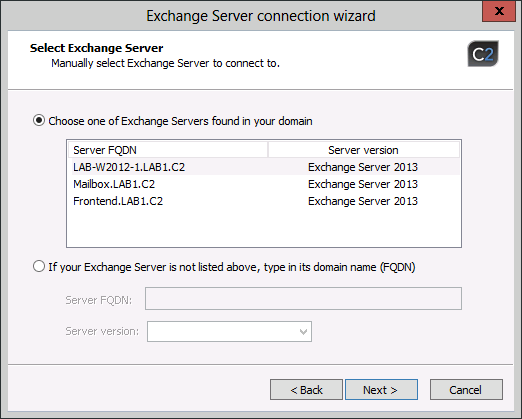This screenshot has height=419, width=522.
Task: Enable the 'not listed above' FQDN option
Action: point(39,266)
